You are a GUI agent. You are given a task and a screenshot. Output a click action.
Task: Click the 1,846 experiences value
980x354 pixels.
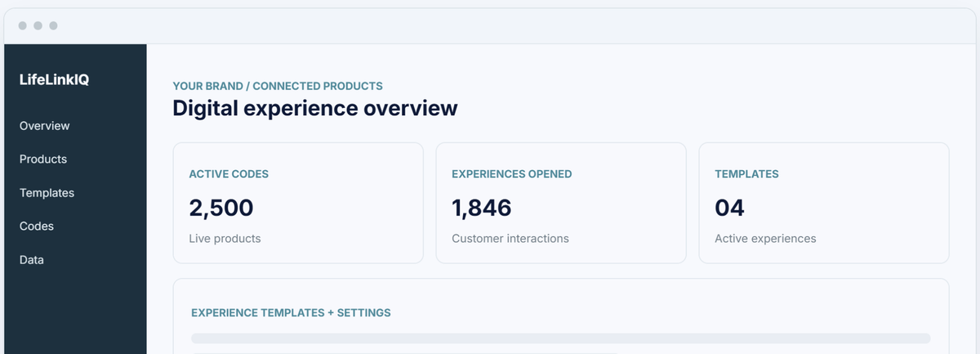(x=482, y=208)
